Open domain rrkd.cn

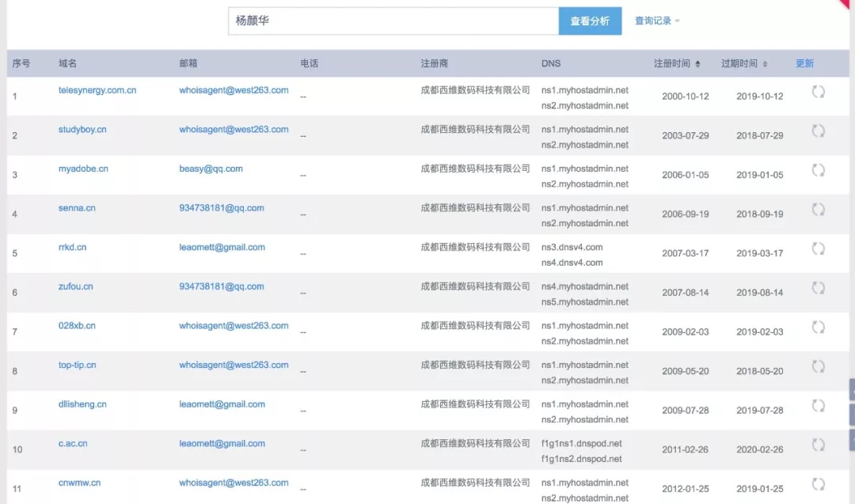tap(72, 247)
